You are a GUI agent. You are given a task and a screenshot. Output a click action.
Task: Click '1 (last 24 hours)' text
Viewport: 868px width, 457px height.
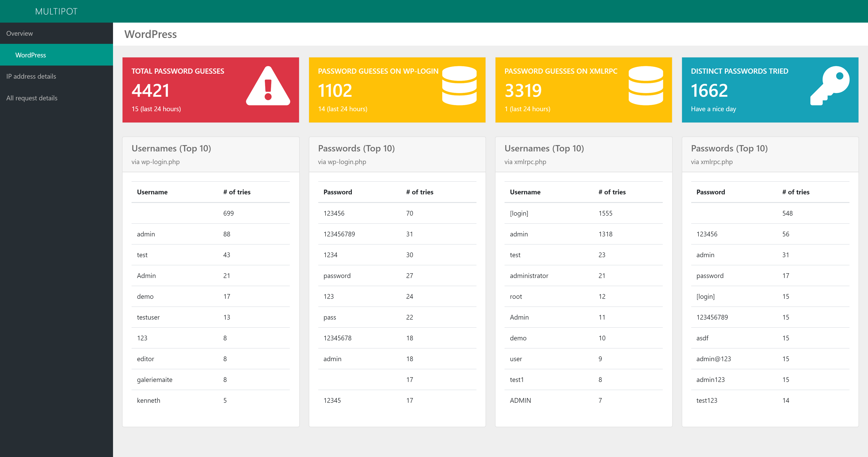point(527,109)
